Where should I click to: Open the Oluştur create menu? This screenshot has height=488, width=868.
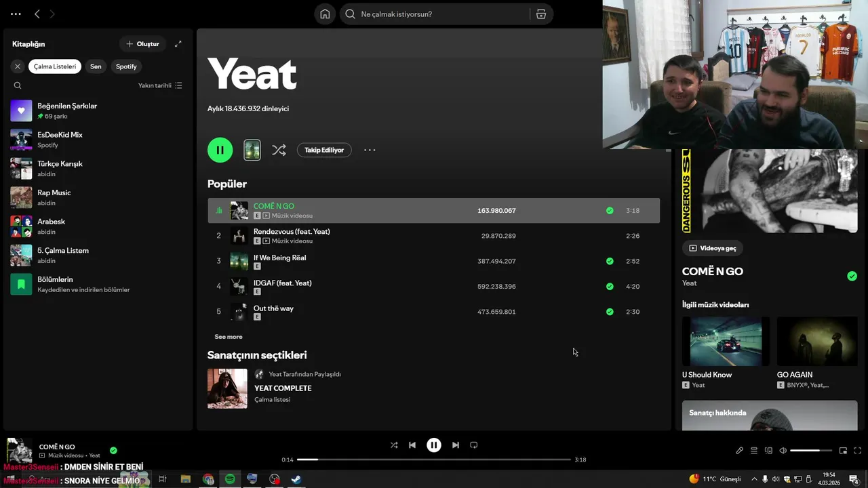click(142, 44)
